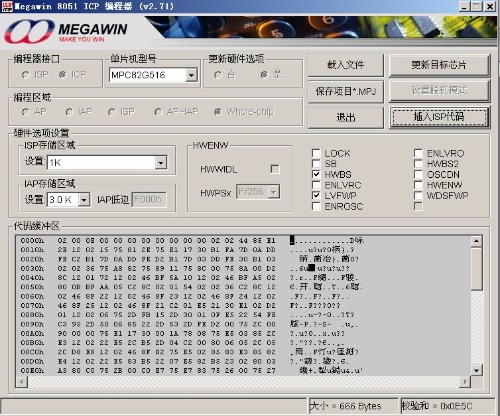
Task: Toggle the HWWIDL checkbox
Action: [x=275, y=169]
